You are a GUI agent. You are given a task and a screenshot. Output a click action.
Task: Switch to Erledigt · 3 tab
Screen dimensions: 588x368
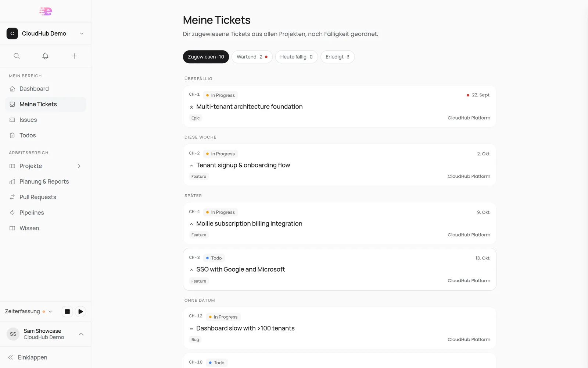point(337,57)
